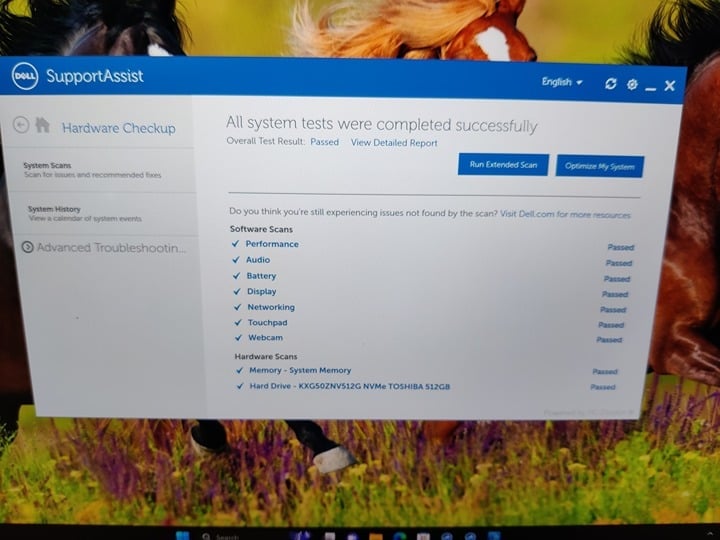
Task: Click the Advanced Troubleshooting circle arrow icon
Action: pyautogui.click(x=28, y=247)
